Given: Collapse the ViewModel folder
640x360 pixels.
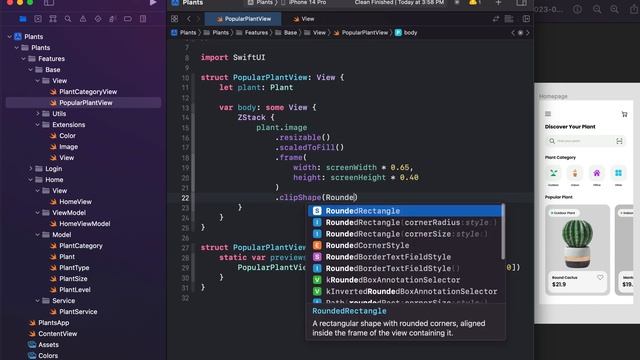Looking at the screenshot, I should pyautogui.click(x=38, y=213).
